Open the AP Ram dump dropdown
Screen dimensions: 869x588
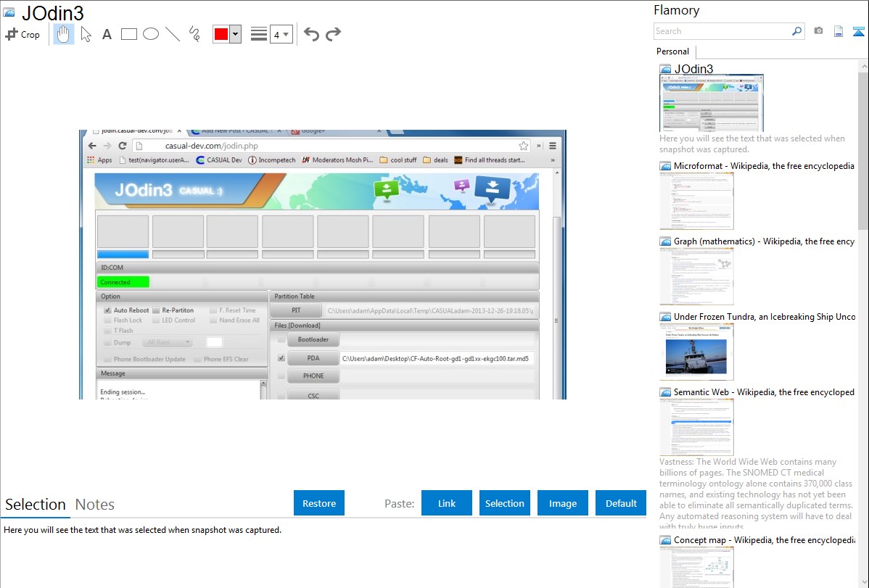tap(168, 342)
